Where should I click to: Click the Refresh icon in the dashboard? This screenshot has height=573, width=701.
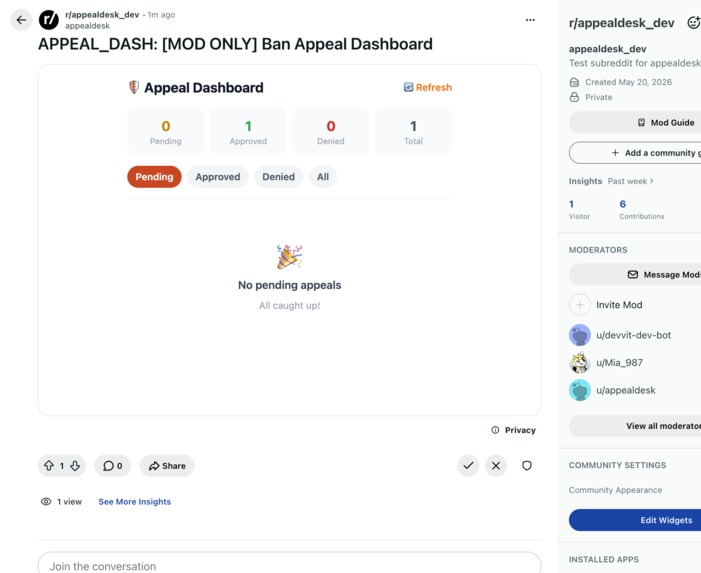coord(408,87)
